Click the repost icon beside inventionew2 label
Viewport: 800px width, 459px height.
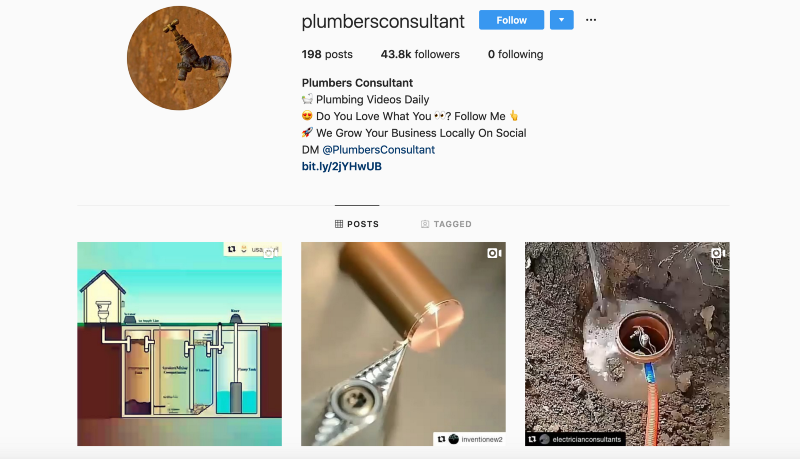coord(441,439)
